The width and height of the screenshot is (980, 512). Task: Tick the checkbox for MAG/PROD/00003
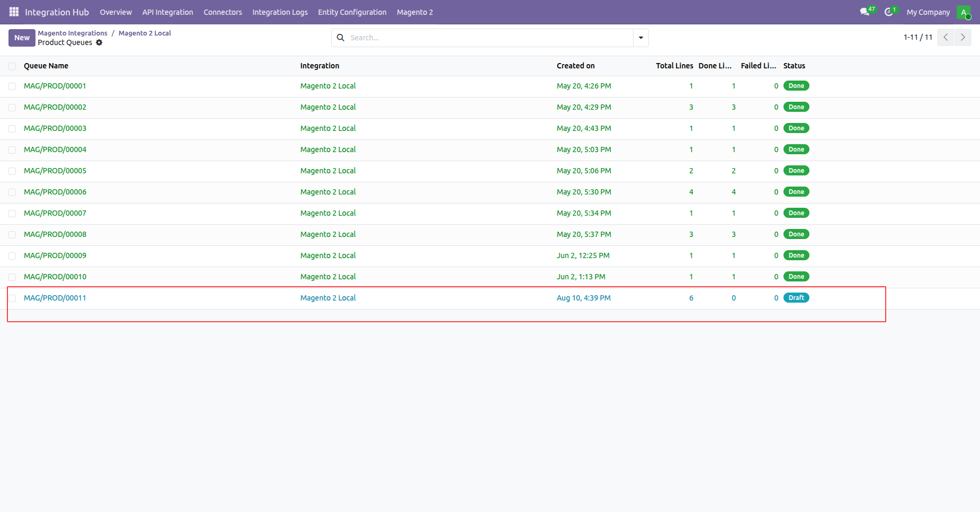12,129
